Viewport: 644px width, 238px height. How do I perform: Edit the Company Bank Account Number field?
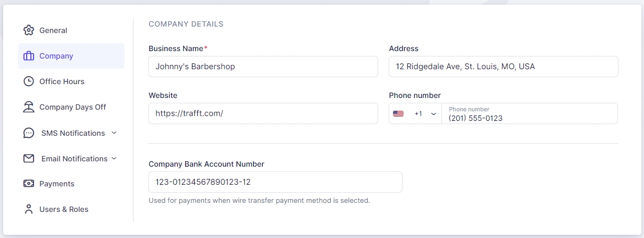(275, 182)
